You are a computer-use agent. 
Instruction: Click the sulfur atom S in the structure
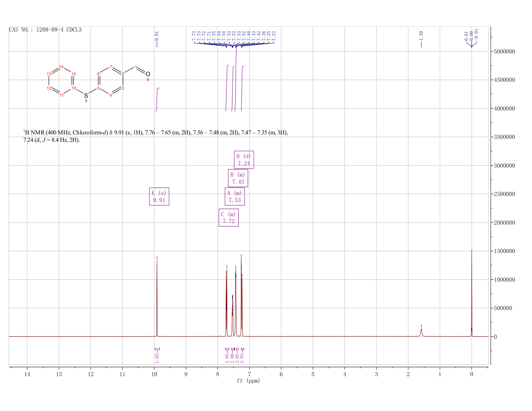click(x=86, y=95)
